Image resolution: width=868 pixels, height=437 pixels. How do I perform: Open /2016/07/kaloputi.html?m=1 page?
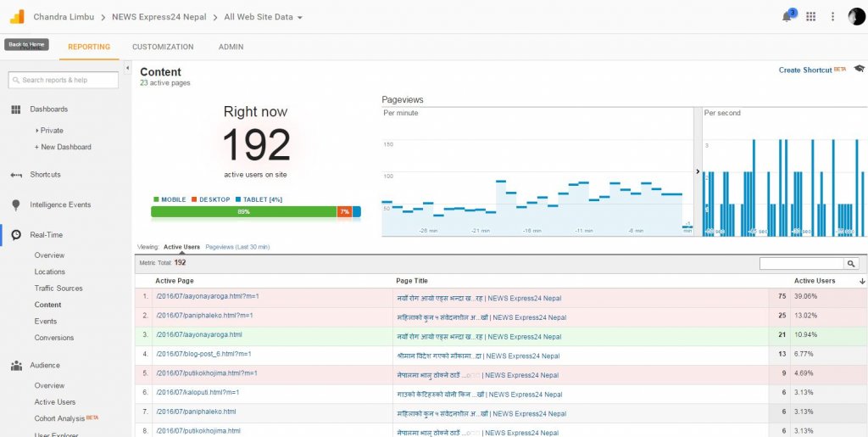click(197, 393)
